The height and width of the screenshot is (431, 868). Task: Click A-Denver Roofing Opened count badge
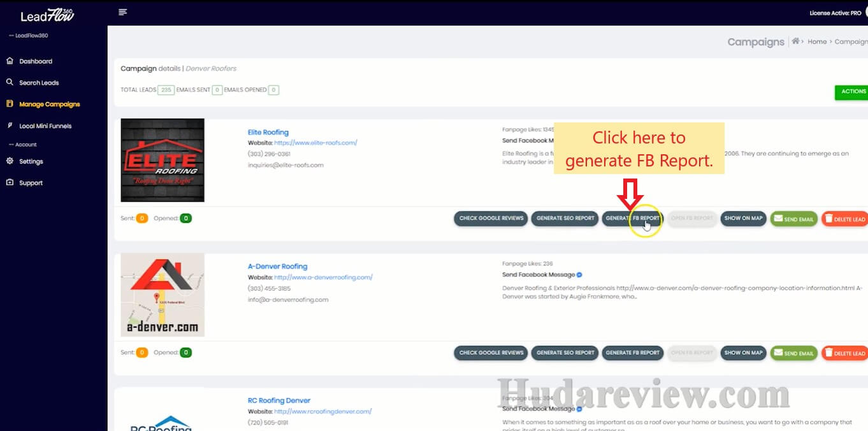[185, 353]
